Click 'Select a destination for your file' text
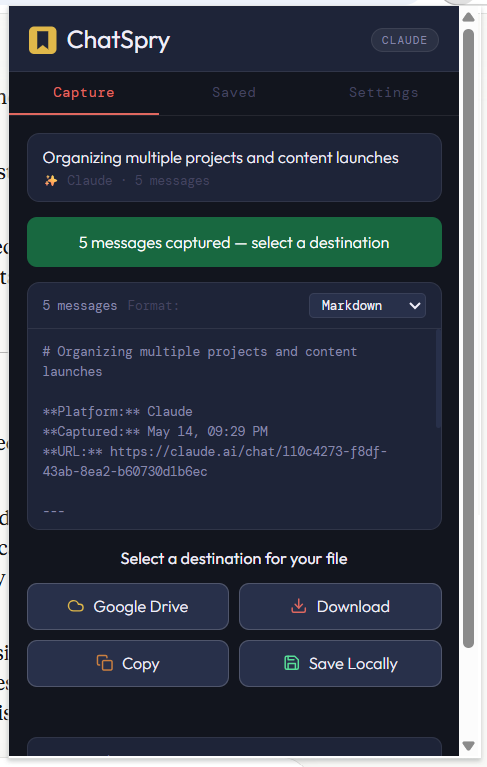This screenshot has width=487, height=767. pyautogui.click(x=234, y=559)
